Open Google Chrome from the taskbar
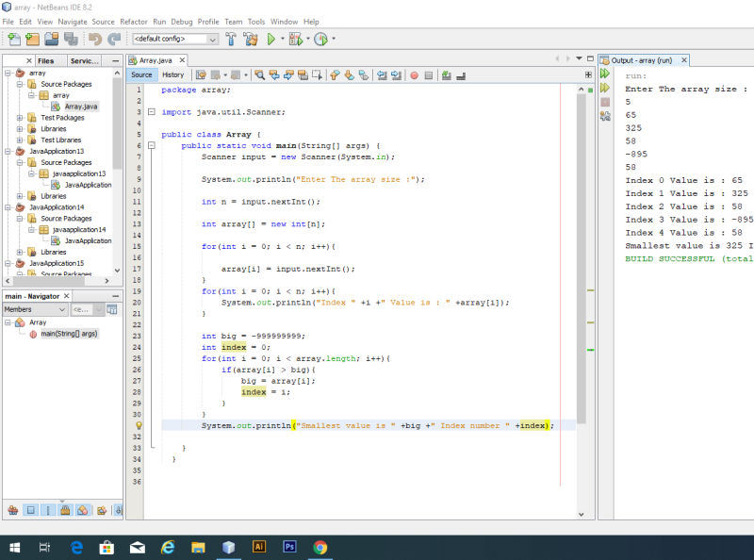 [x=320, y=546]
